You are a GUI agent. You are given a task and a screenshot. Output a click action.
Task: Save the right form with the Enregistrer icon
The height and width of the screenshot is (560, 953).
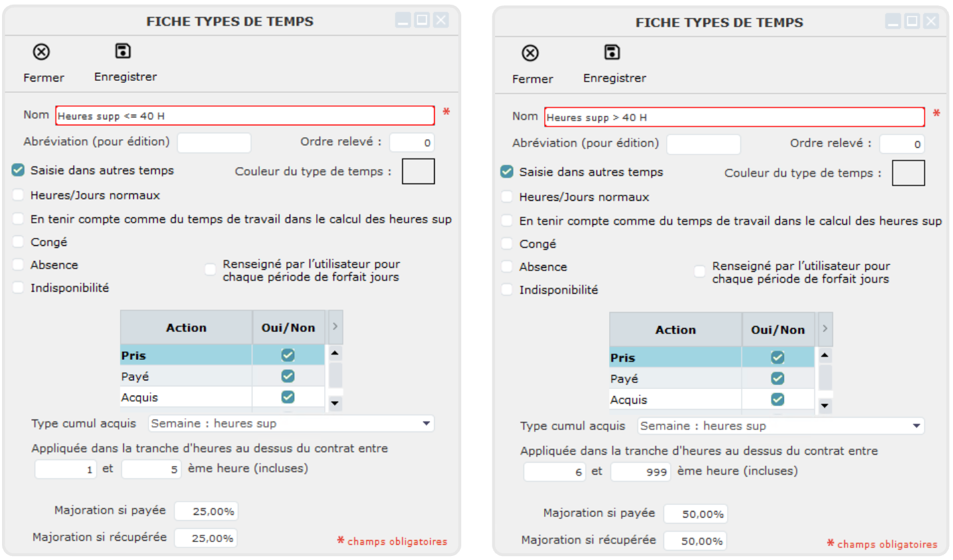[612, 52]
